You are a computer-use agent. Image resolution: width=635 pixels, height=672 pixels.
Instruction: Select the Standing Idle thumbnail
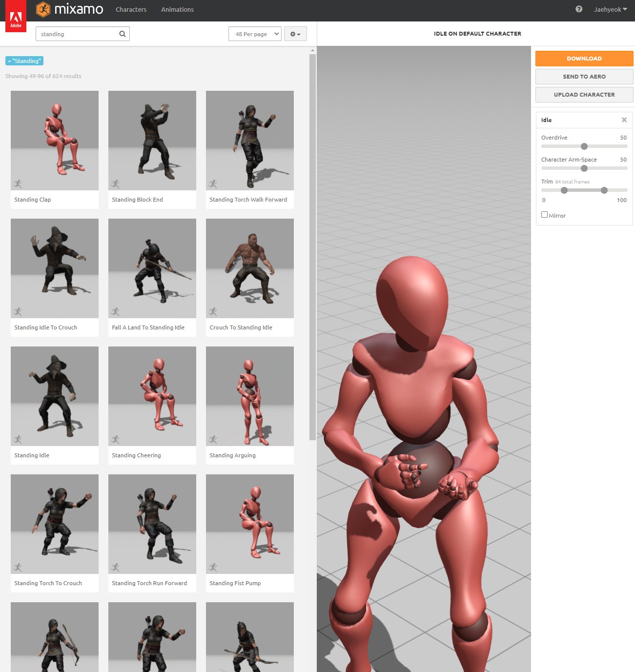pyautogui.click(x=55, y=396)
